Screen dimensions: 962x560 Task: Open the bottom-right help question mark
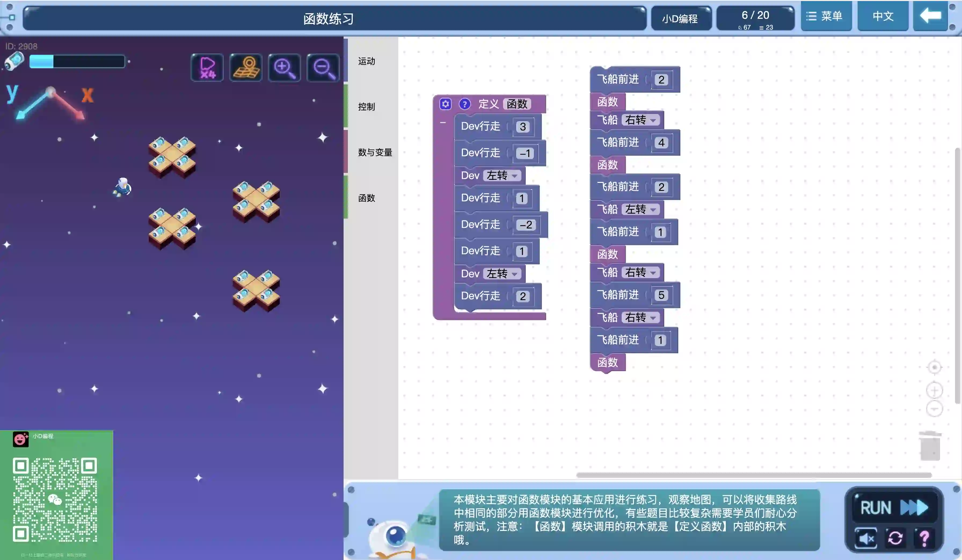(924, 538)
